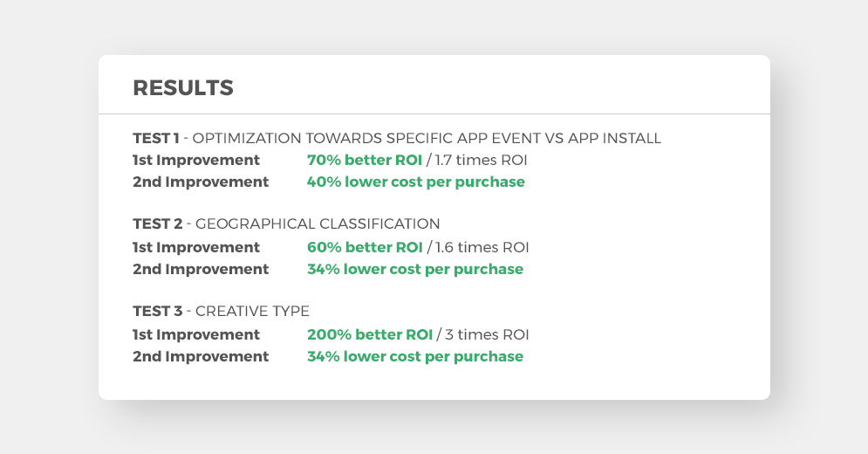Click the 200% better ROI text
Viewport: 868px width, 454px height.
pyautogui.click(x=370, y=334)
